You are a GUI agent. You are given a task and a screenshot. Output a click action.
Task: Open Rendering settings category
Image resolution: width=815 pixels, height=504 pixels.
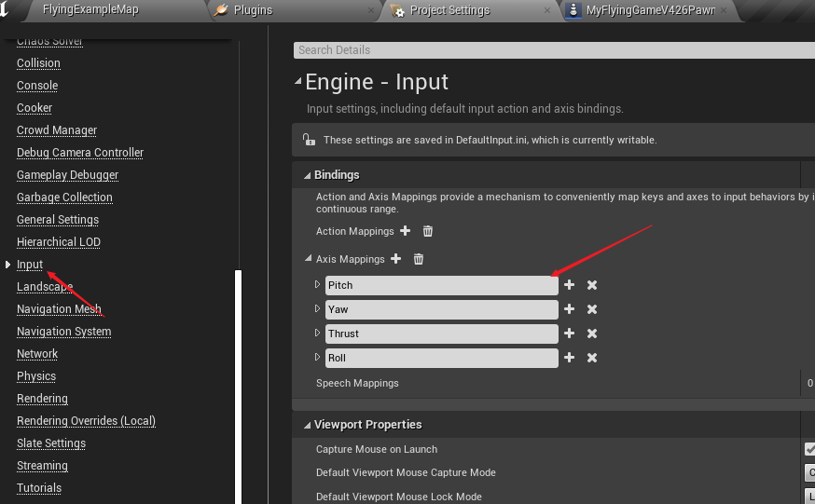pos(42,398)
